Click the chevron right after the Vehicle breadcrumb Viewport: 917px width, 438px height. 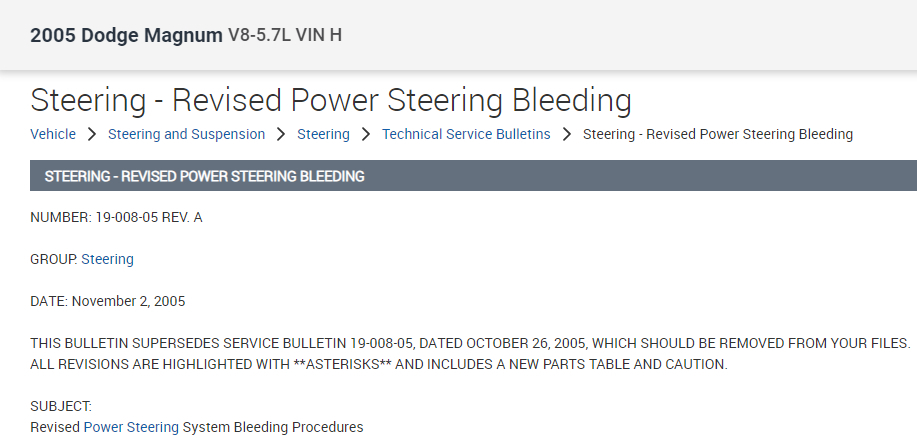91,134
